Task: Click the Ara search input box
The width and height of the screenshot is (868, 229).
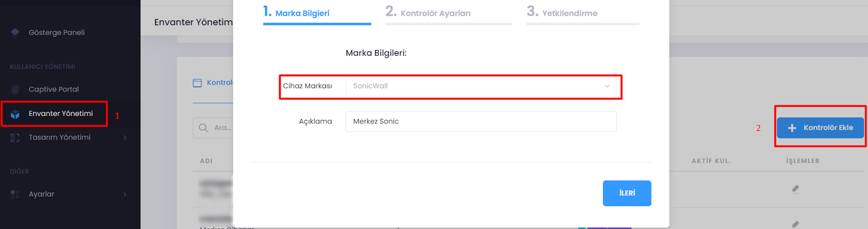Action: tap(214, 128)
